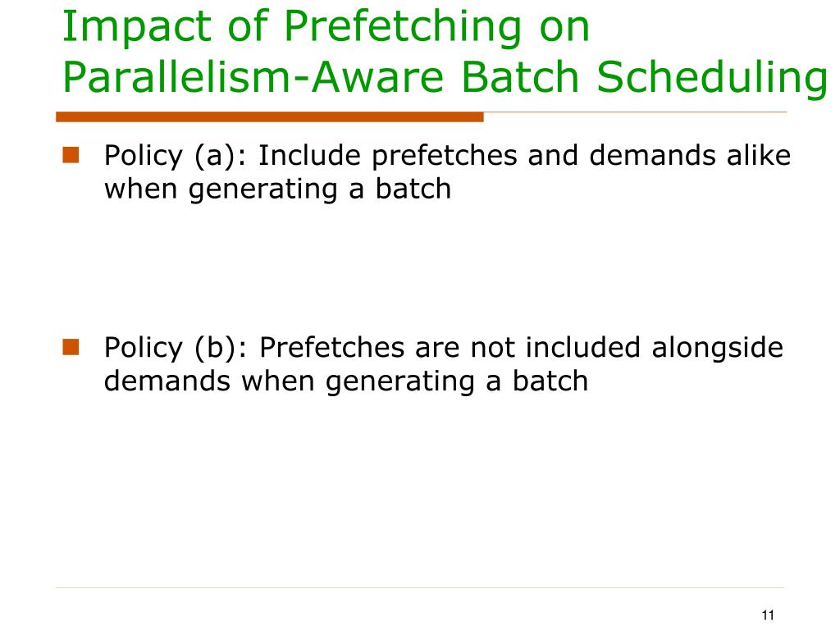Click "when generating a batch" under Policy (a)
Image resolution: width=840 pixels, height=630 pixels.
pyautogui.click(x=277, y=189)
